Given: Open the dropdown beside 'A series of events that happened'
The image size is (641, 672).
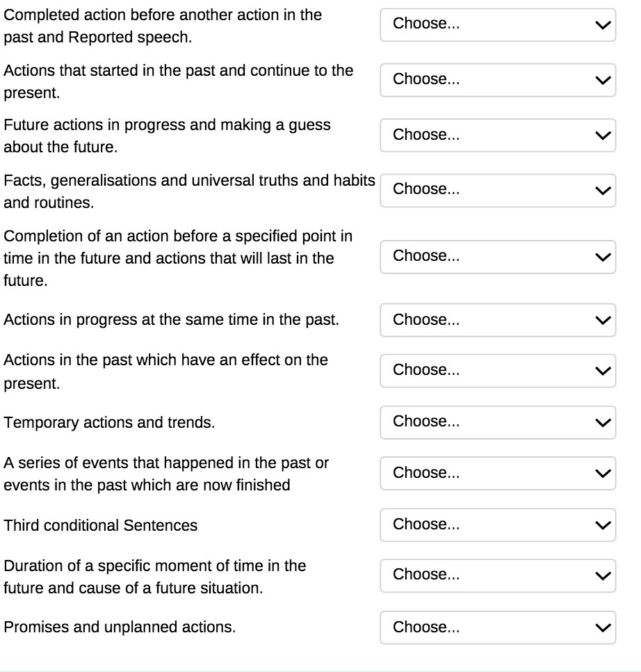Looking at the screenshot, I should point(497,473).
